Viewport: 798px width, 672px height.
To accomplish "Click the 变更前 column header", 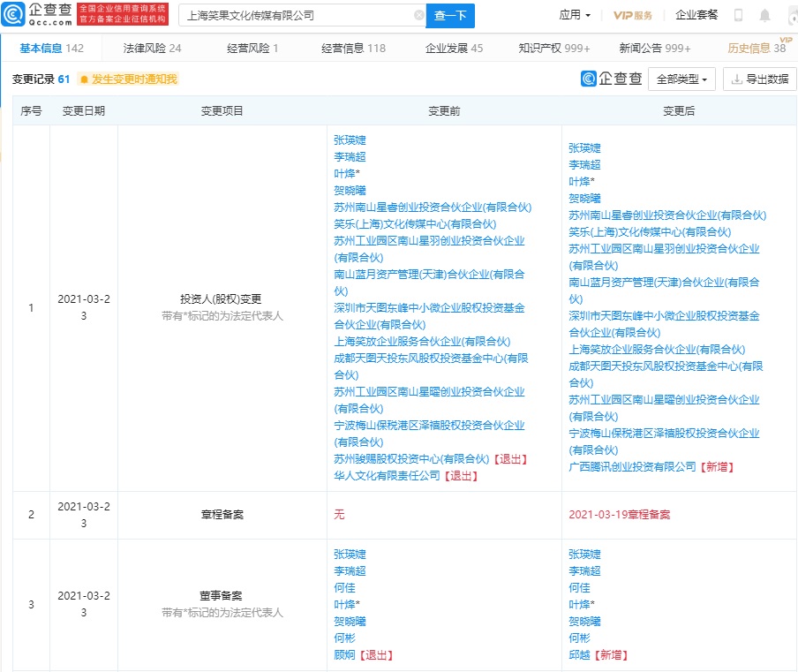I will pos(444,111).
